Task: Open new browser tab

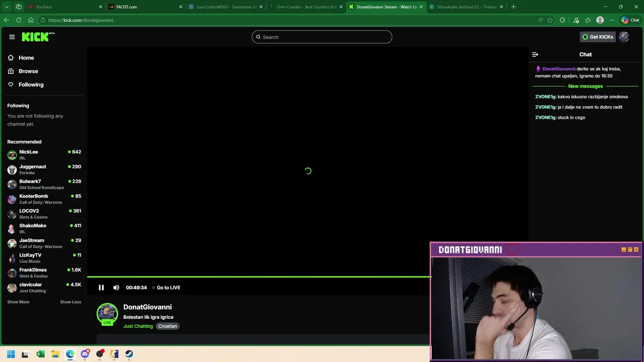Action: click(x=513, y=7)
